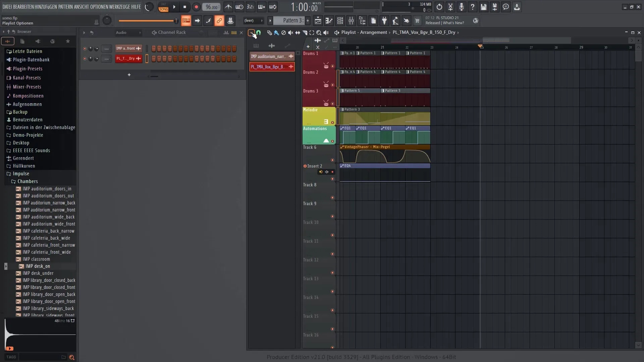Click the Record button in transport
The height and width of the screenshot is (362, 644).
coord(196,7)
